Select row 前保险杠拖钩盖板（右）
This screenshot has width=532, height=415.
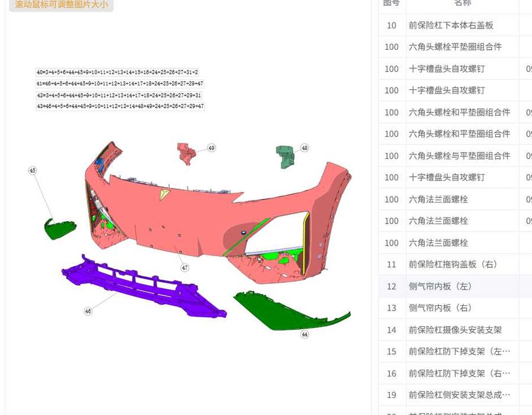456,264
